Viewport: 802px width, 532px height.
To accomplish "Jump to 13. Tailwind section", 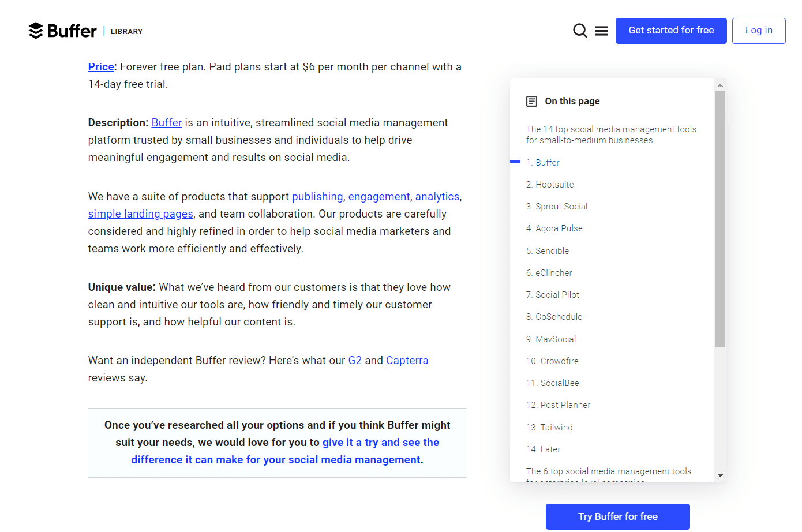I will [549, 428].
